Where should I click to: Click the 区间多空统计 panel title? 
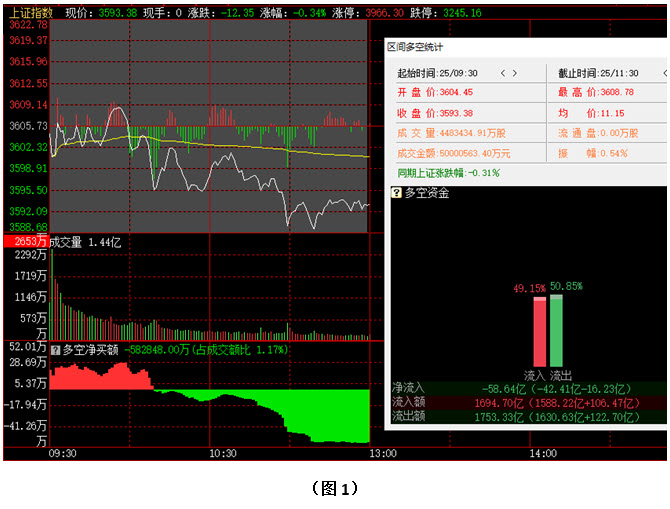tap(415, 47)
